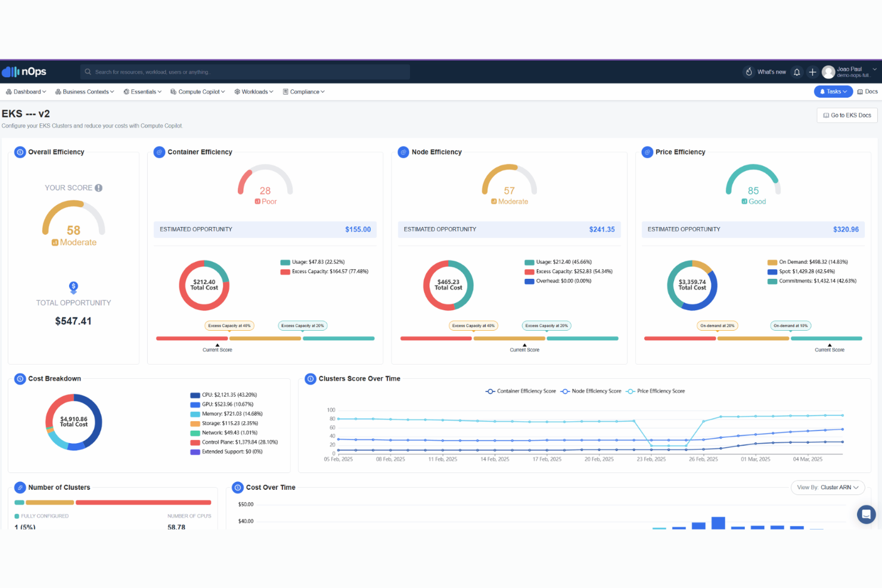Click the Total Cost donut chart

[x=73, y=422]
